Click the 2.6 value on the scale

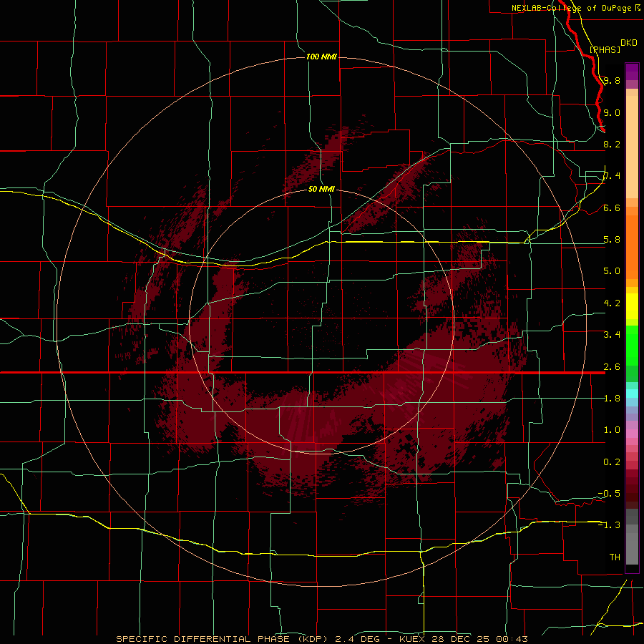point(612,367)
